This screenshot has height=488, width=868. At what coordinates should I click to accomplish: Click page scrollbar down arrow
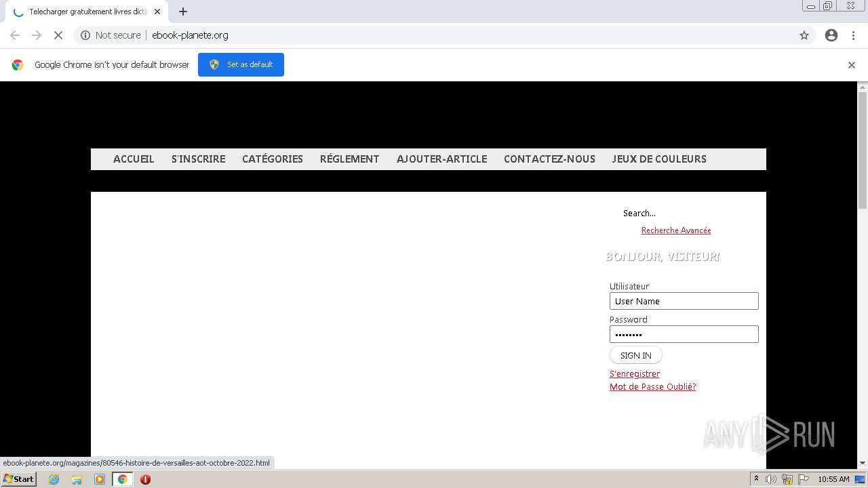pos(863,463)
